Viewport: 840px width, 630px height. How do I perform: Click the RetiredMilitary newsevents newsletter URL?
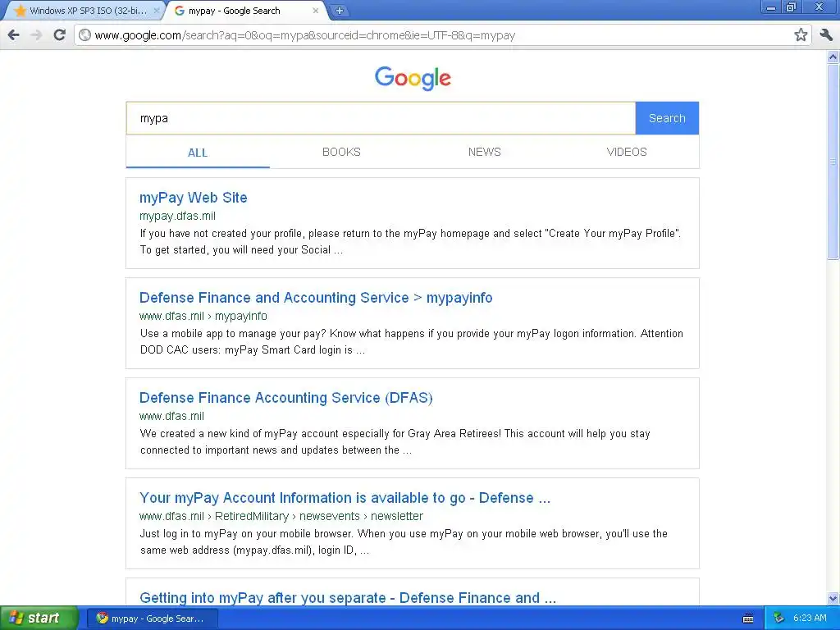pos(281,517)
